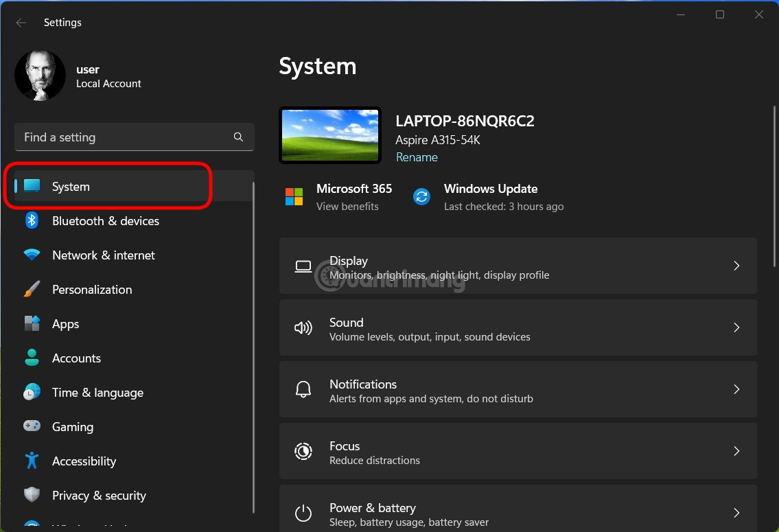The image size is (779, 532).
Task: Click the search magnifier icon
Action: (x=238, y=137)
